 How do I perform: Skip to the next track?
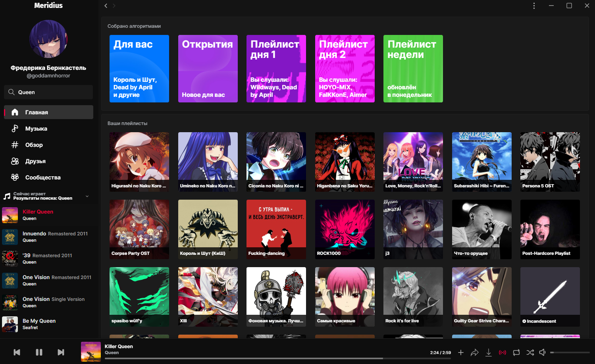coord(61,352)
